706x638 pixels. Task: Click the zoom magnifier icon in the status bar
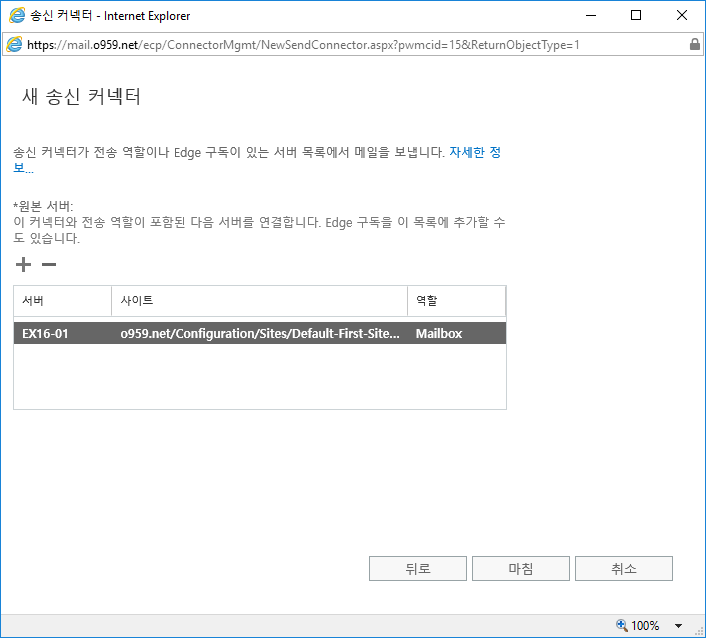622,625
